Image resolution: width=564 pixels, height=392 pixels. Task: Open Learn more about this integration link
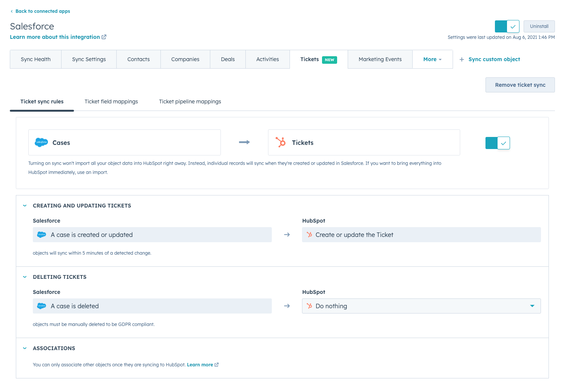point(55,37)
